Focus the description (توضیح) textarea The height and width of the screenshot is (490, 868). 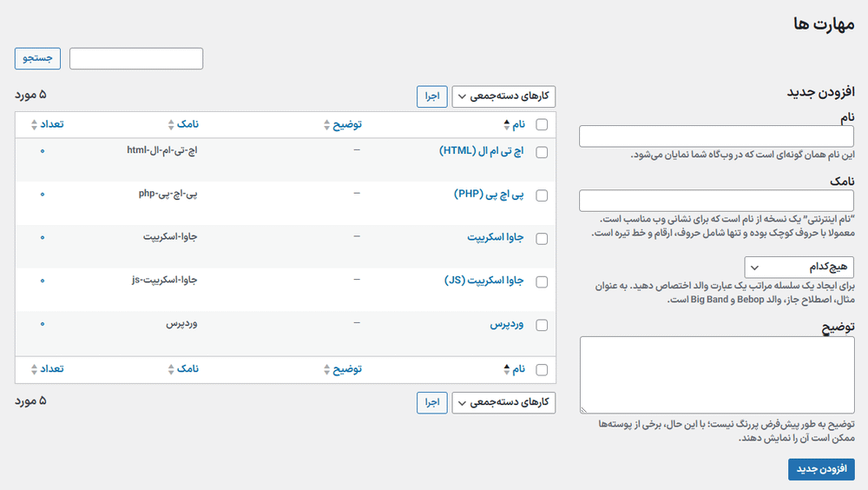tap(717, 374)
